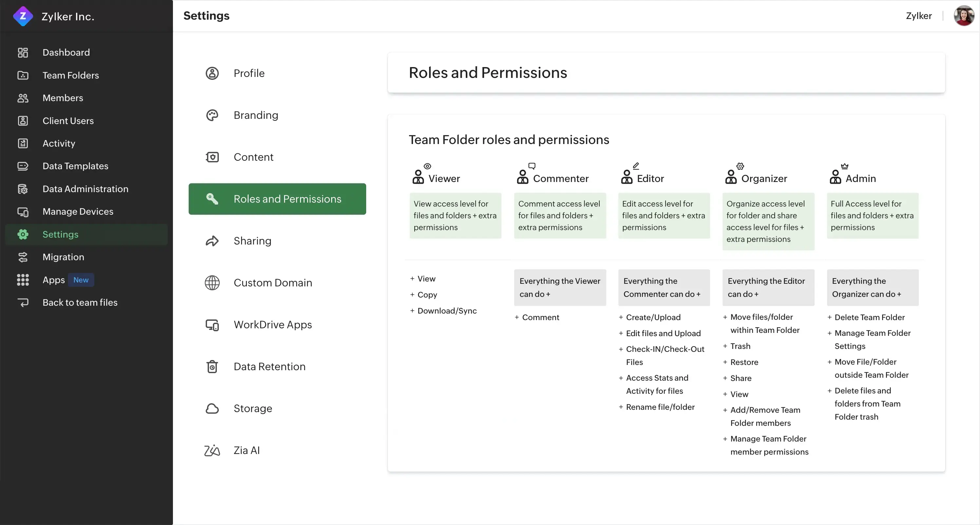Click the Viewer role icon
Image resolution: width=980 pixels, height=525 pixels.
coord(419,176)
